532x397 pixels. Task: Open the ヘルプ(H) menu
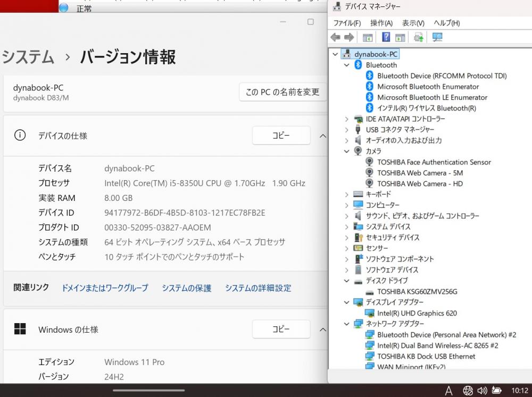click(447, 23)
